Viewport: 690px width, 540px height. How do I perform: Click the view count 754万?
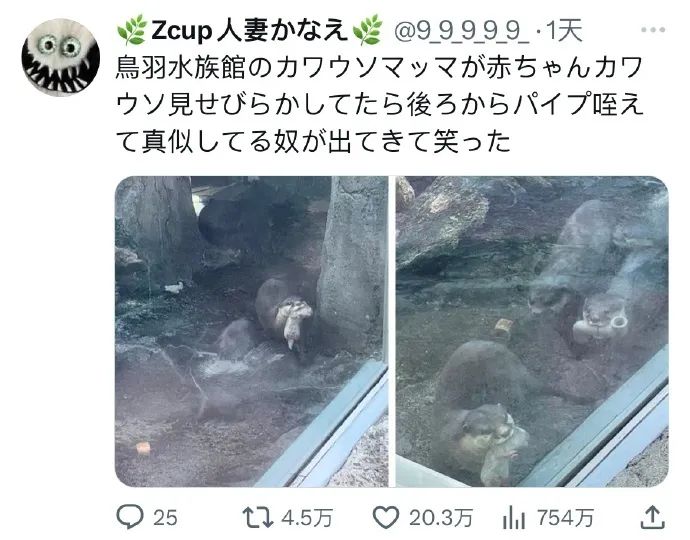coord(565,518)
